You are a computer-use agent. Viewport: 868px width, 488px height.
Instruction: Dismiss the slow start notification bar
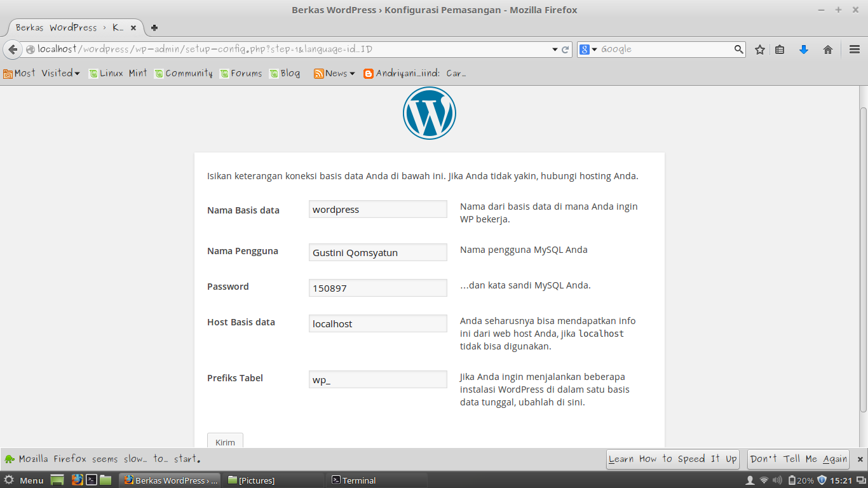click(860, 459)
